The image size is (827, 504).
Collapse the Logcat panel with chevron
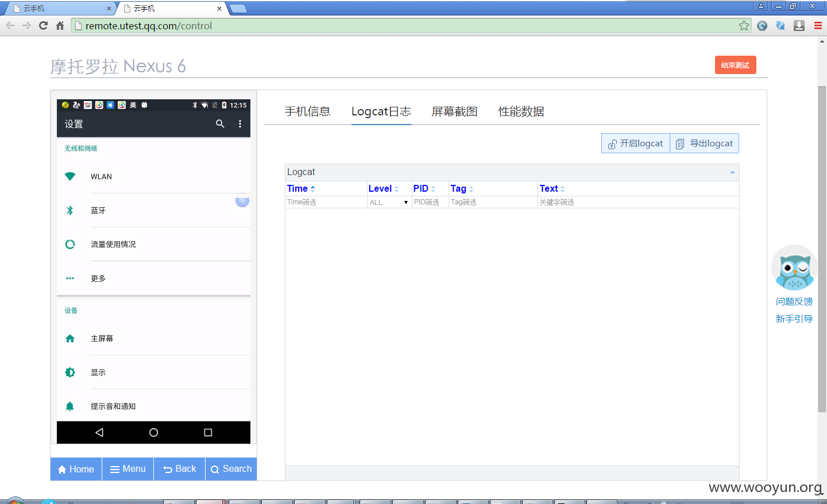(732, 172)
